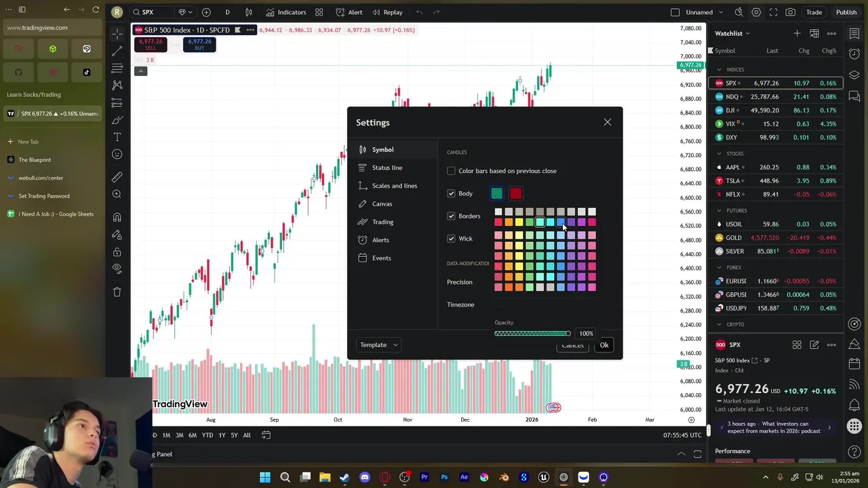Click the Trade button in top toolbar
Image resolution: width=868 pixels, height=488 pixels.
(814, 12)
